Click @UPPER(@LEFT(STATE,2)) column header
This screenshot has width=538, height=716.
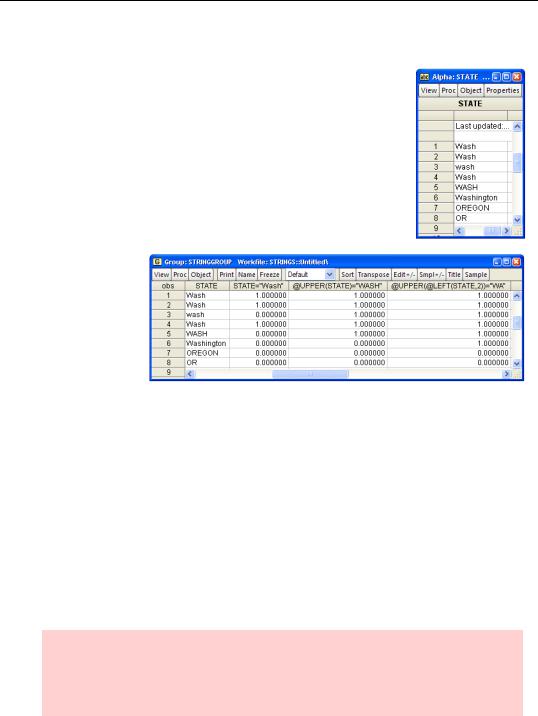[x=448, y=286]
